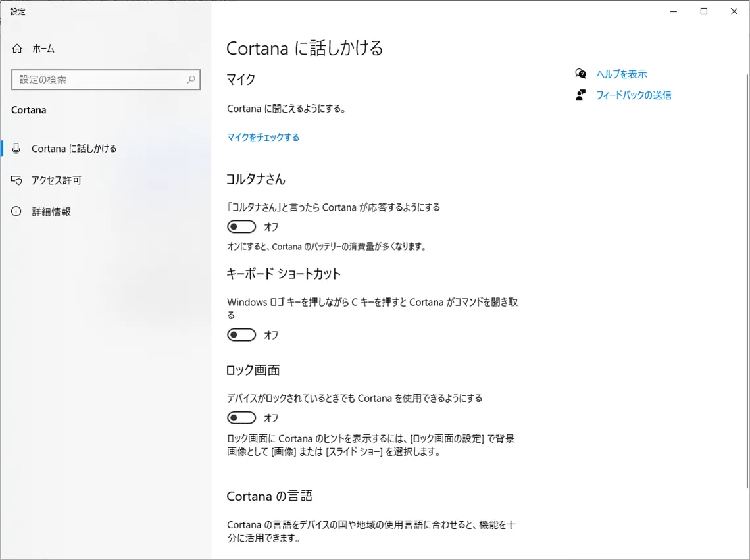
Task: Maximize the 設定 window
Action: pos(703,11)
